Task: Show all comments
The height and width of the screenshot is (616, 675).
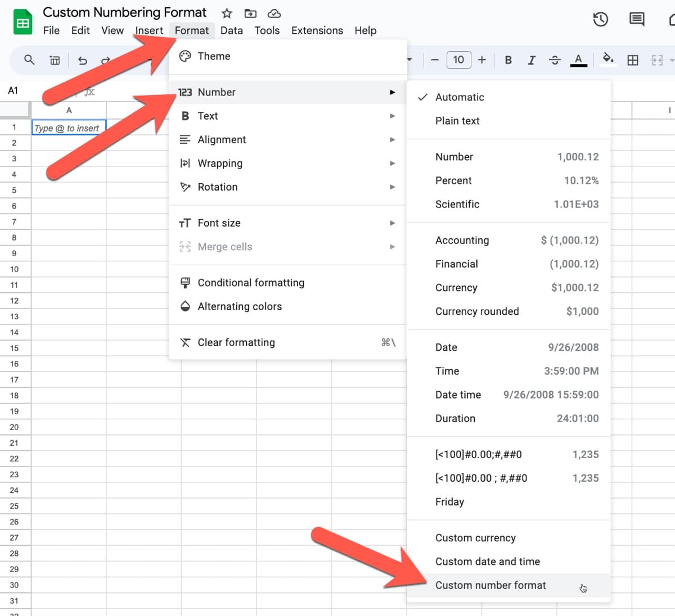Action: point(636,19)
